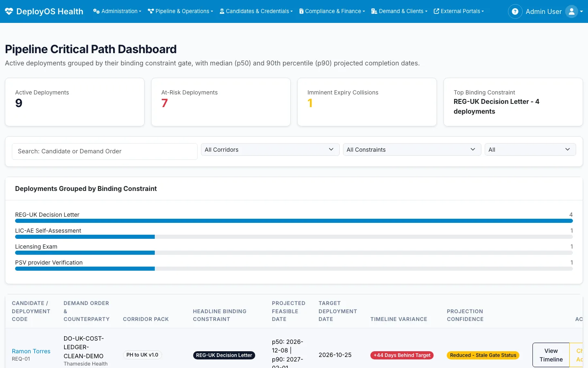Screen dimensions: 588x368
Task: Click the Top Binding Constraint card
Action: tap(513, 102)
